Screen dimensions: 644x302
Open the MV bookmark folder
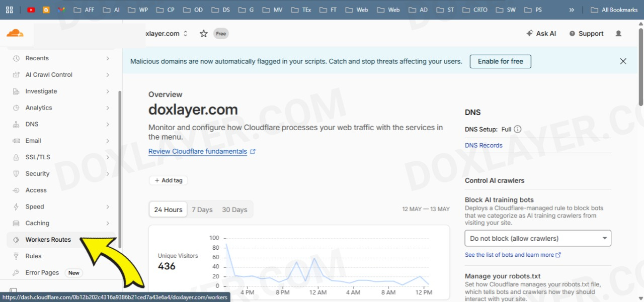(273, 10)
